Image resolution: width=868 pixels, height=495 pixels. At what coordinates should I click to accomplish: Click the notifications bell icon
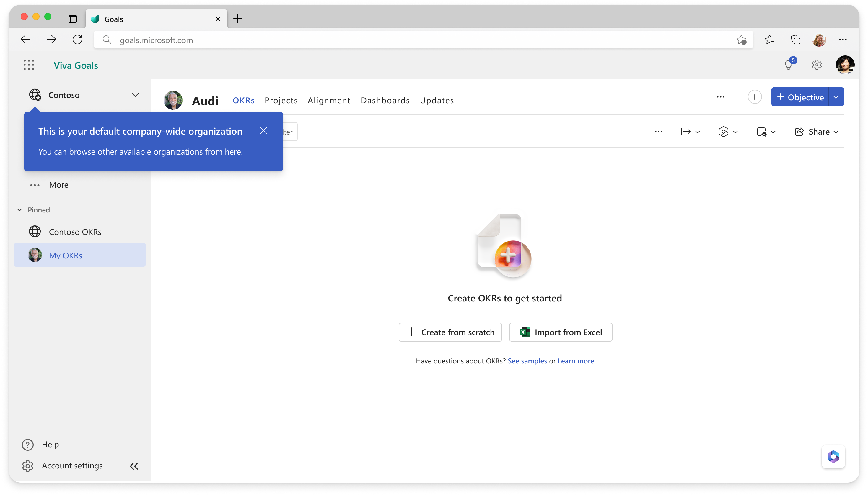[x=788, y=64]
